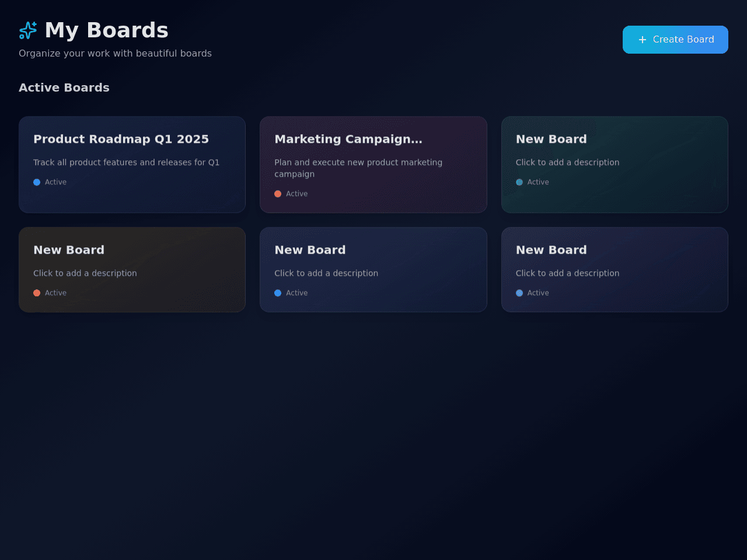The width and height of the screenshot is (747, 560).
Task: Open the brown-colored New Board card title
Action: pyautogui.click(x=69, y=250)
